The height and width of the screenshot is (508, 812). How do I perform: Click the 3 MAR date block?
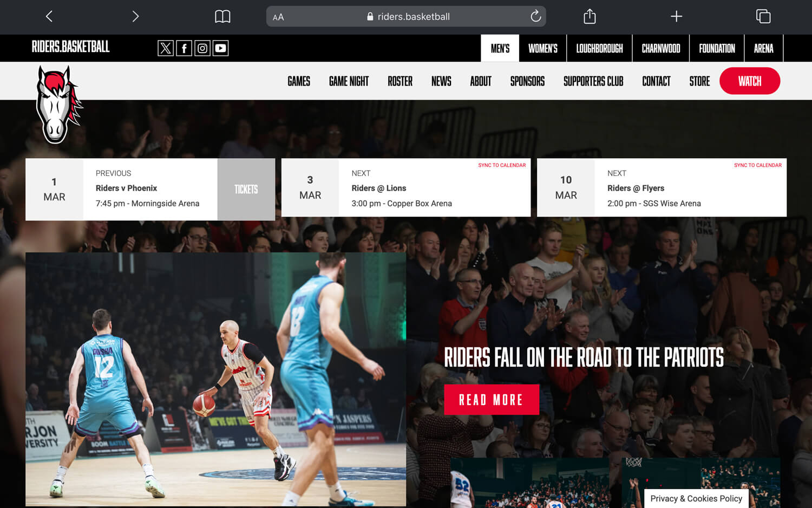(x=310, y=187)
